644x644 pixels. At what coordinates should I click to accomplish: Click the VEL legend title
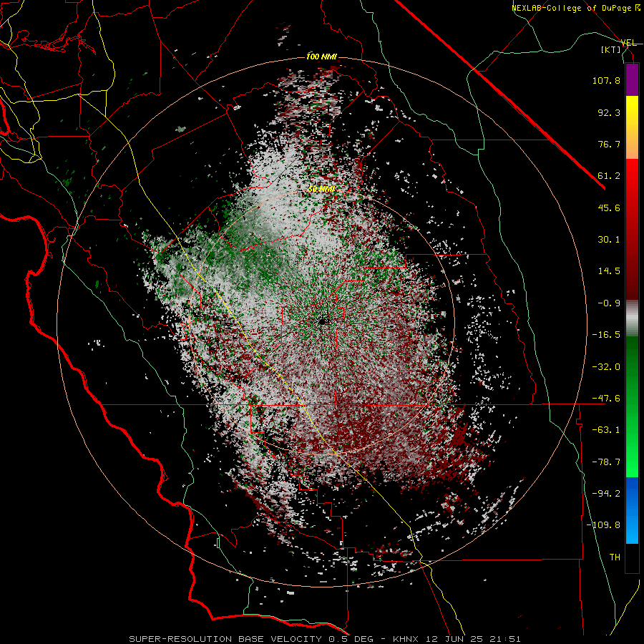[628, 43]
